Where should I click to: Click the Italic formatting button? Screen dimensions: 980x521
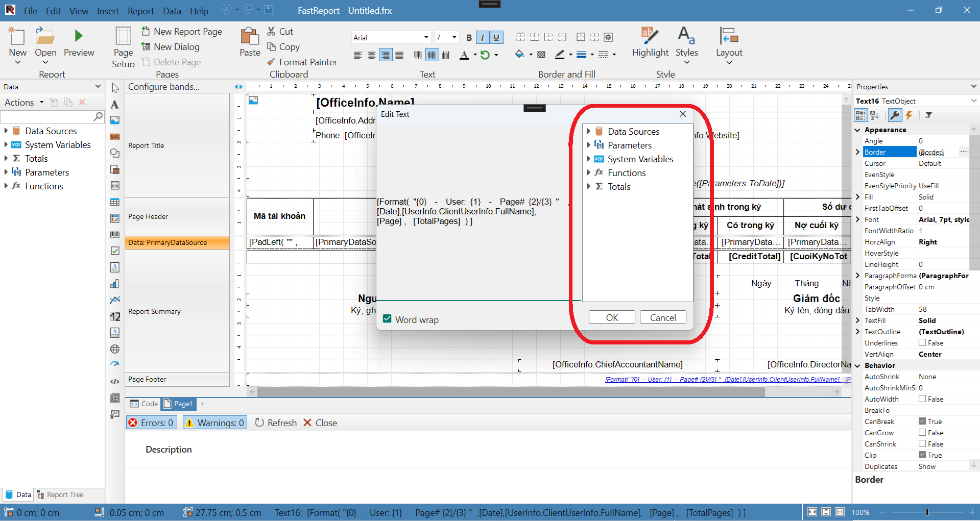click(482, 38)
